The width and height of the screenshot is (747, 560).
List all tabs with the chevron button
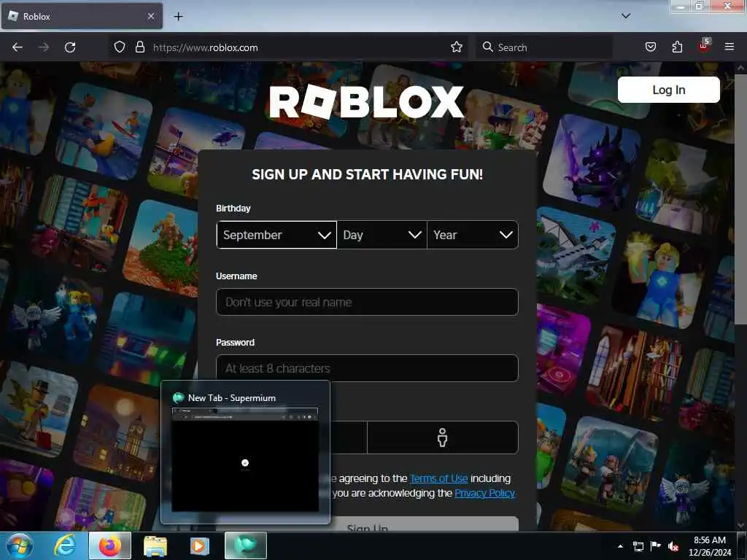coord(626,16)
